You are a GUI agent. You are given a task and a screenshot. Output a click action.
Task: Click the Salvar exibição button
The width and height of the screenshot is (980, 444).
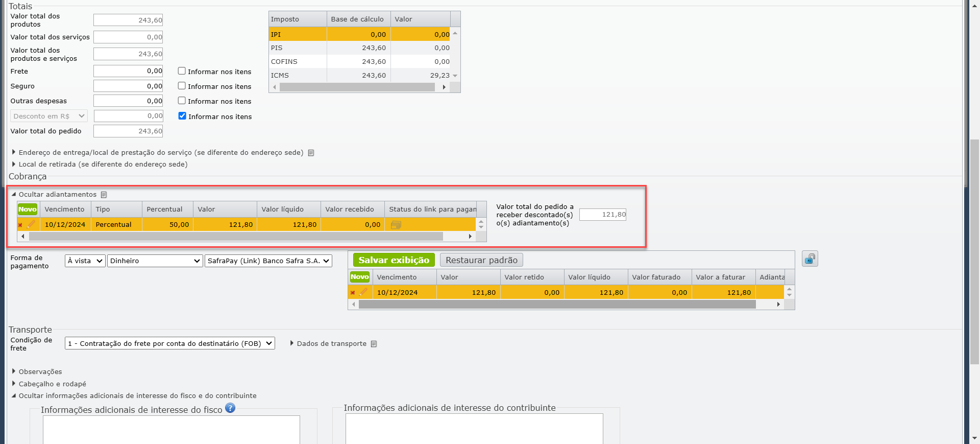coord(394,260)
